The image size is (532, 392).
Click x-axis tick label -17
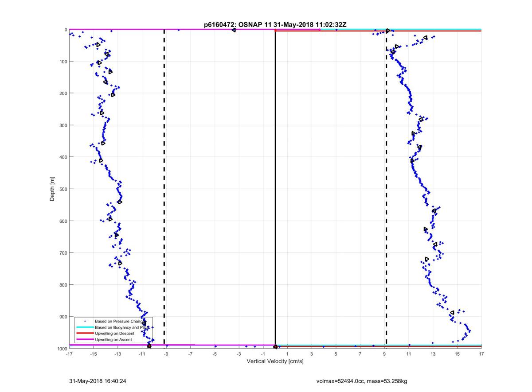point(69,354)
